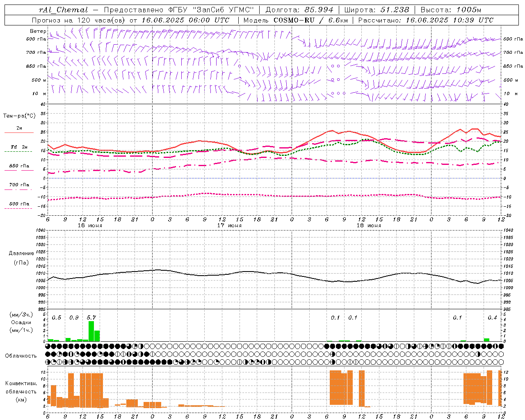Click the "Модель COSMO-RU / 6.6км" text

295,20
